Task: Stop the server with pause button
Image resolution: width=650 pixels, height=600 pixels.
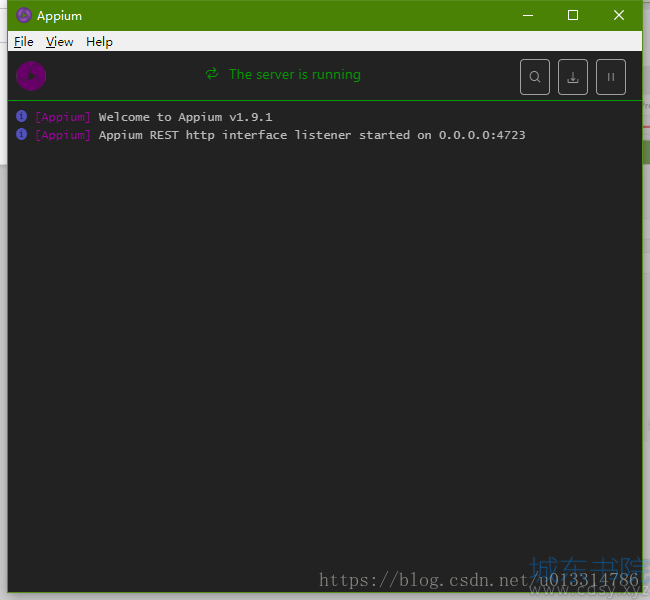Action: tap(611, 77)
